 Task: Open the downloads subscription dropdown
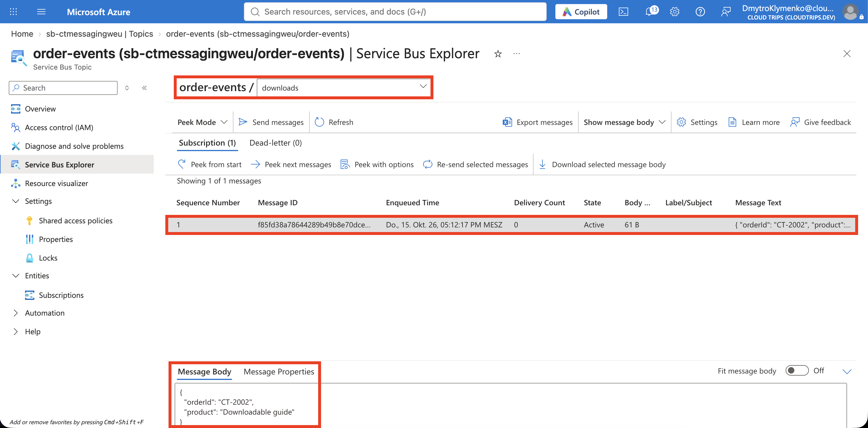coord(344,88)
